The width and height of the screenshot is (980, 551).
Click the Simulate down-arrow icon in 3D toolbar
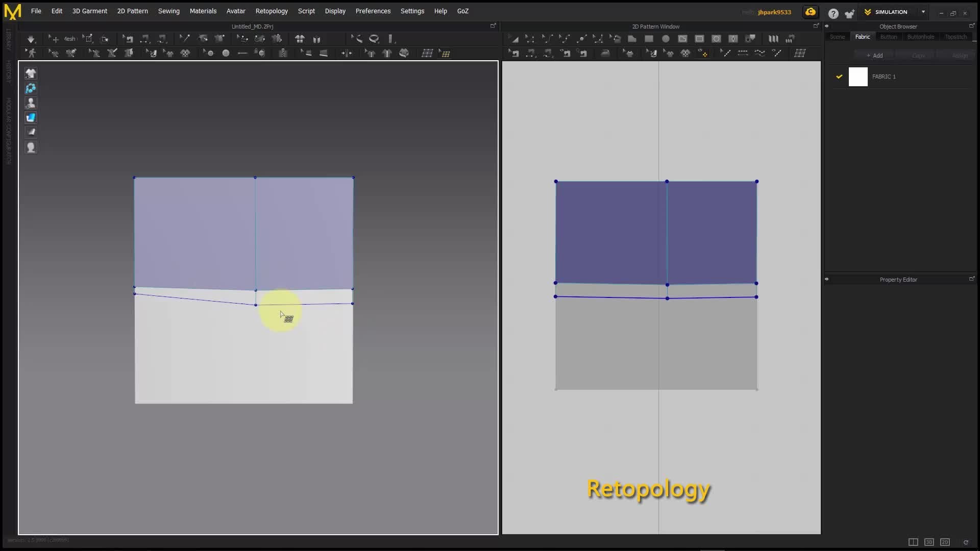pos(31,39)
